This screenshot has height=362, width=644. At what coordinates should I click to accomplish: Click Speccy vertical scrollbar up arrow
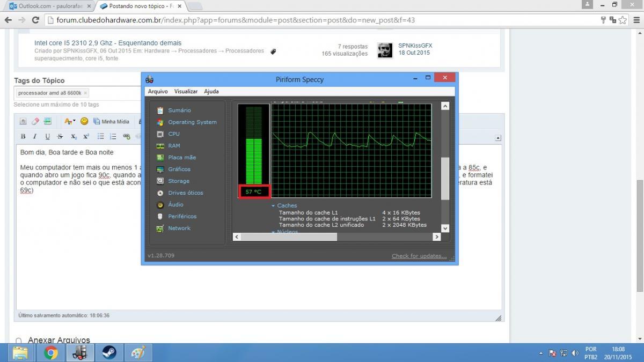coord(445,106)
